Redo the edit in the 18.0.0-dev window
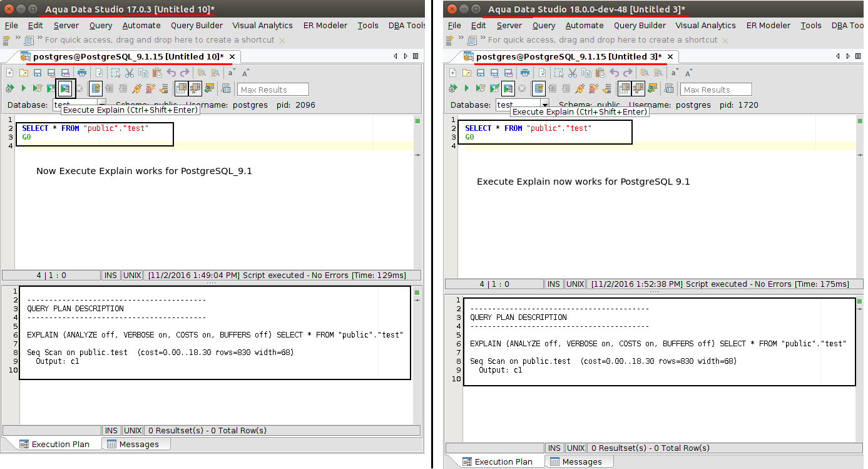Image resolution: width=868 pixels, height=469 pixels. tap(627, 73)
